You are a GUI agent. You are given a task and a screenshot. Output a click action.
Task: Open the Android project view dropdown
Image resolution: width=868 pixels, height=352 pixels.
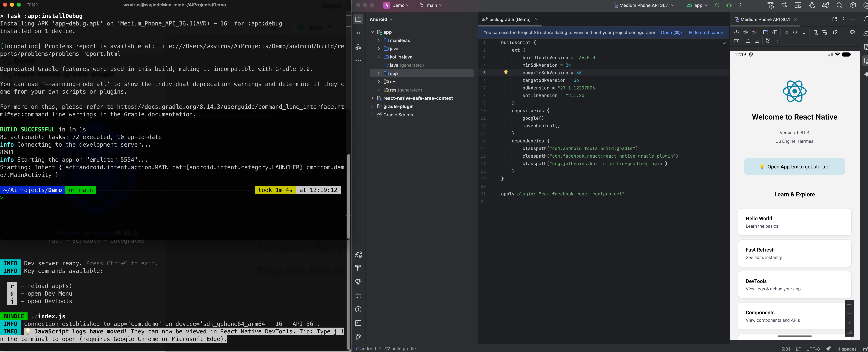[381, 20]
